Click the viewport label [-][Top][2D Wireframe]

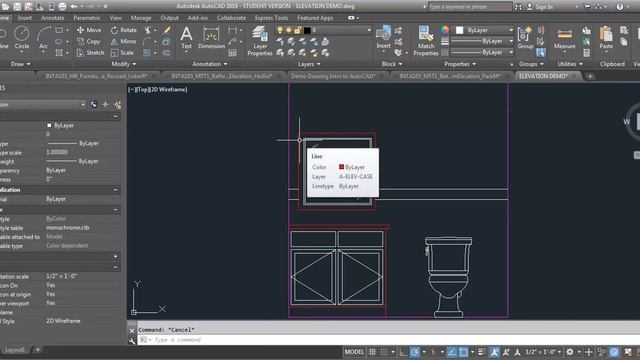158,89
